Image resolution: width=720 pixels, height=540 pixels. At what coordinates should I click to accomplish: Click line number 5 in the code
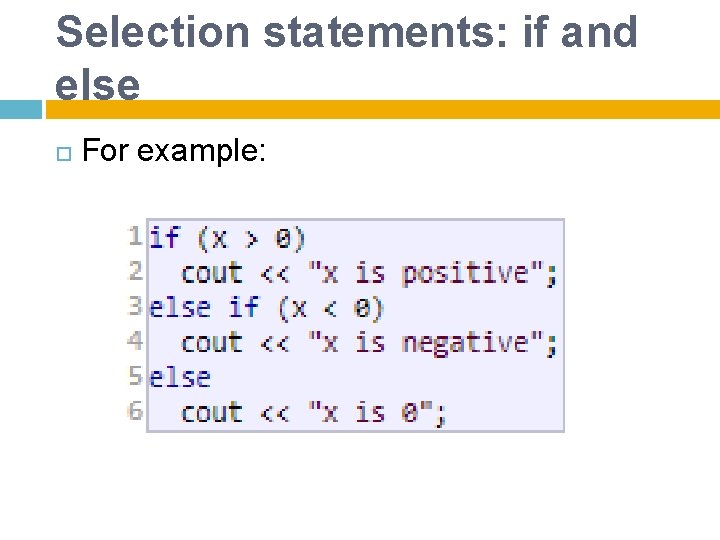pos(135,376)
